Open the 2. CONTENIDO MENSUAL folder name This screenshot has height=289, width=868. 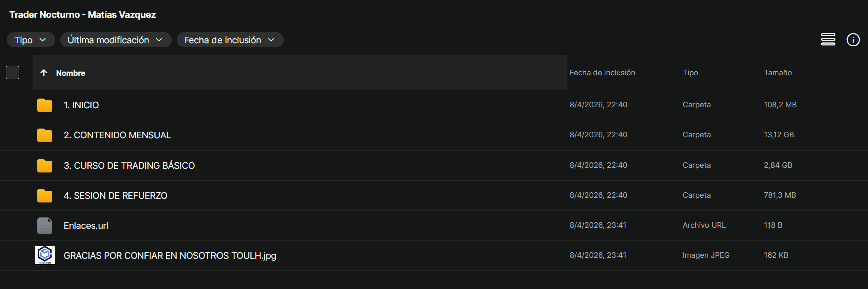[x=117, y=135]
